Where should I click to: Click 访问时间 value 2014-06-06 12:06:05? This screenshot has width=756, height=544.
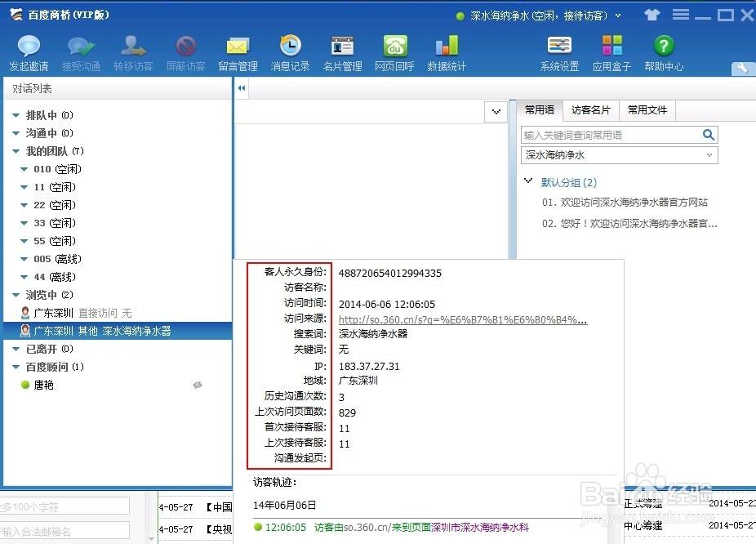[387, 305]
